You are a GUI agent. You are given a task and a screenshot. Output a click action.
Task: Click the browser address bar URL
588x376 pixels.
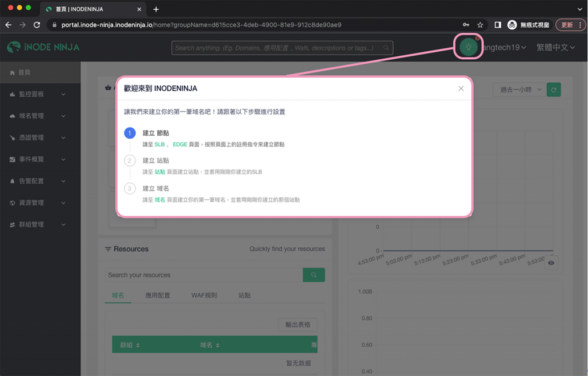(202, 25)
